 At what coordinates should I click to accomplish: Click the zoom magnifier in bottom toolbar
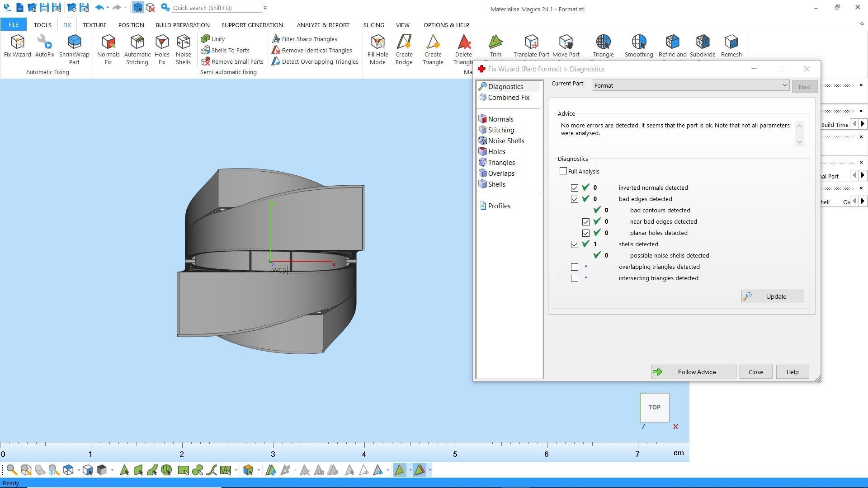[x=12, y=470]
